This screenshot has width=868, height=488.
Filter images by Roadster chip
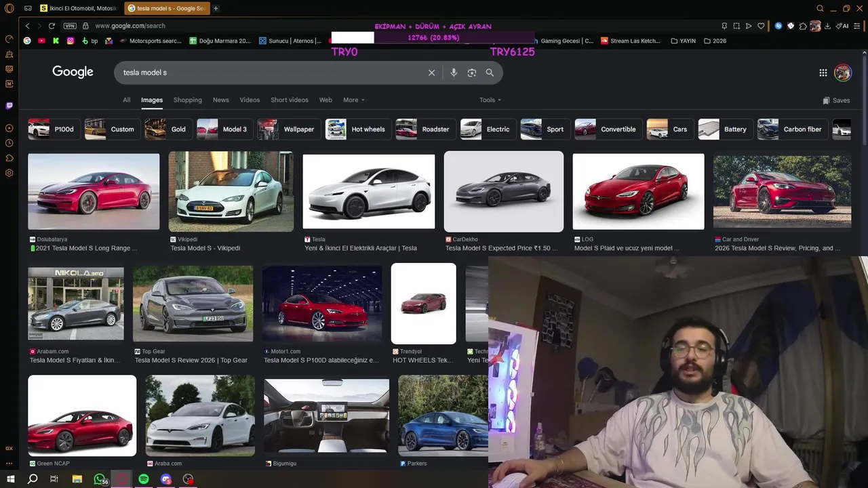point(425,129)
